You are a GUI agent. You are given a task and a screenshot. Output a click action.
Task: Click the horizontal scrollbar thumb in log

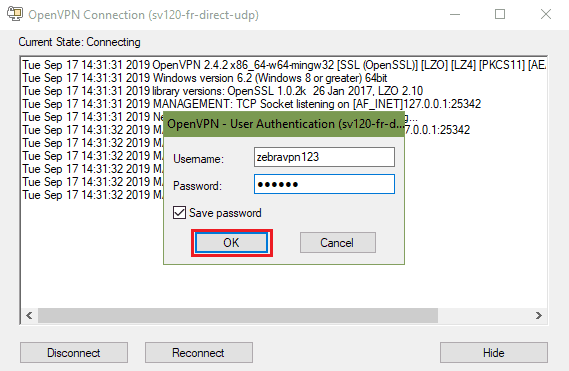tap(238, 315)
